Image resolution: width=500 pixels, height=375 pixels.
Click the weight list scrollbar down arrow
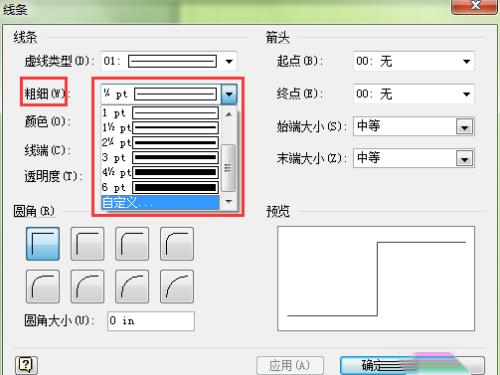tap(229, 202)
